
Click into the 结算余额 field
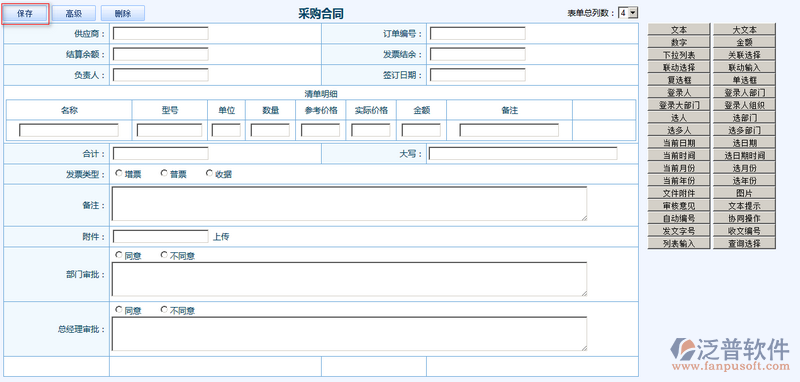[161, 54]
